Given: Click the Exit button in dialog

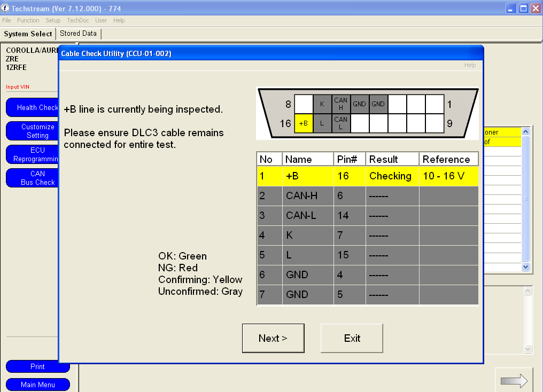Looking at the screenshot, I should click(x=352, y=339).
